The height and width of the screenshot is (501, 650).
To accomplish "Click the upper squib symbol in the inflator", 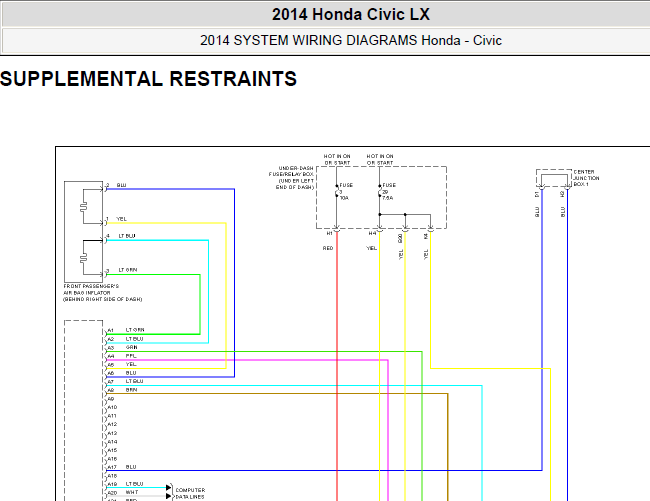I will [83, 206].
